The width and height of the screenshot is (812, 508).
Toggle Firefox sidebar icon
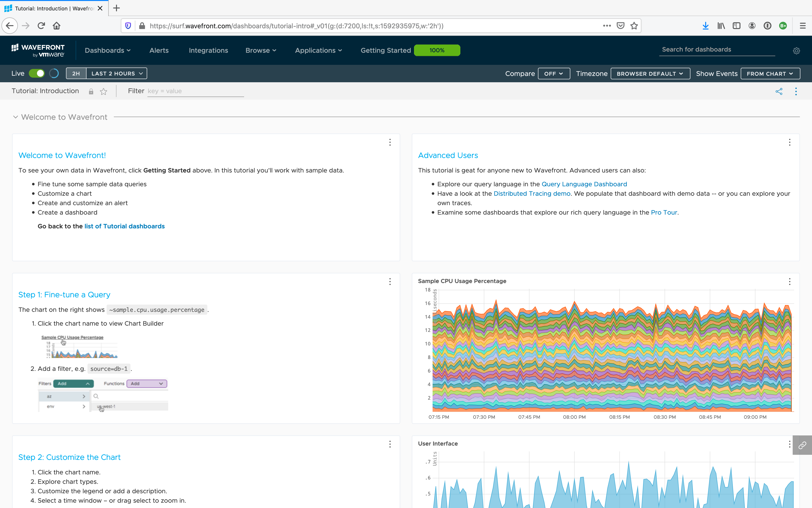(x=736, y=26)
